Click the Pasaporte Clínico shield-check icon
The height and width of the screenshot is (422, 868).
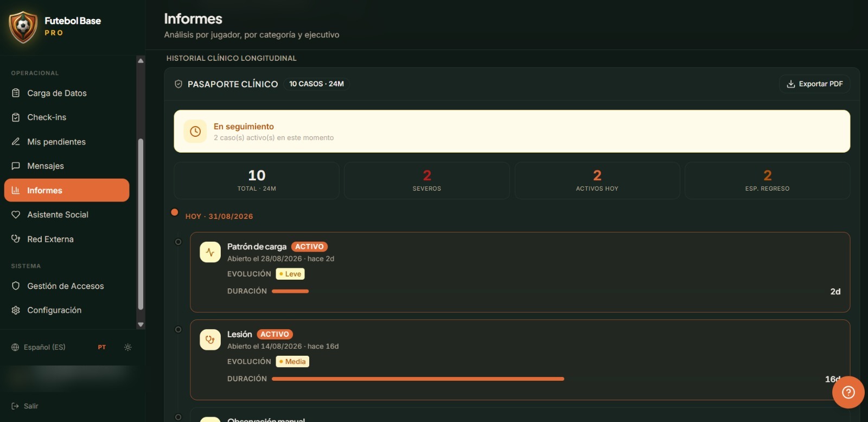click(178, 84)
